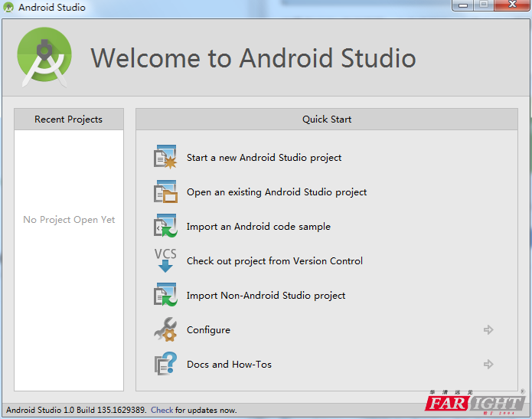Open the Docs and How-Tos label
The width and height of the screenshot is (532, 419).
[x=229, y=365]
